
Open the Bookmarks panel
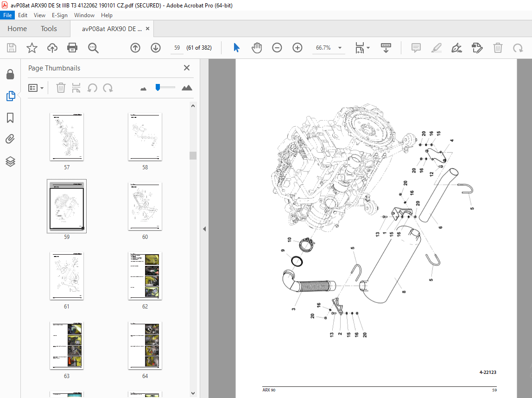click(10, 118)
